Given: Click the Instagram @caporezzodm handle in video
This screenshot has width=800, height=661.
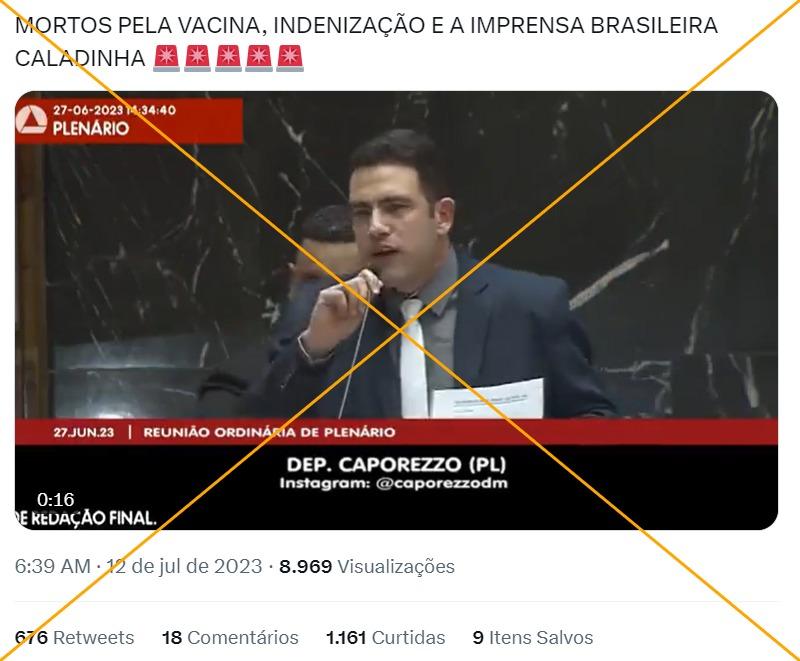Looking at the screenshot, I should coord(393,483).
